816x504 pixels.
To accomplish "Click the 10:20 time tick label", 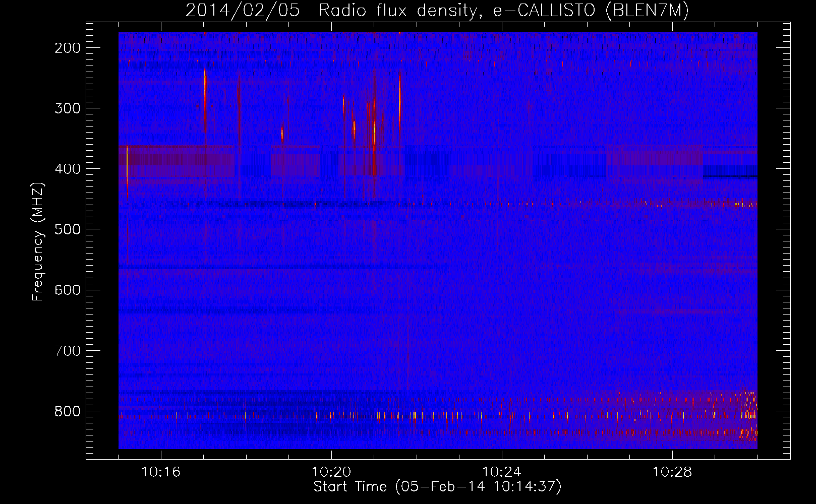I will coord(331,472).
